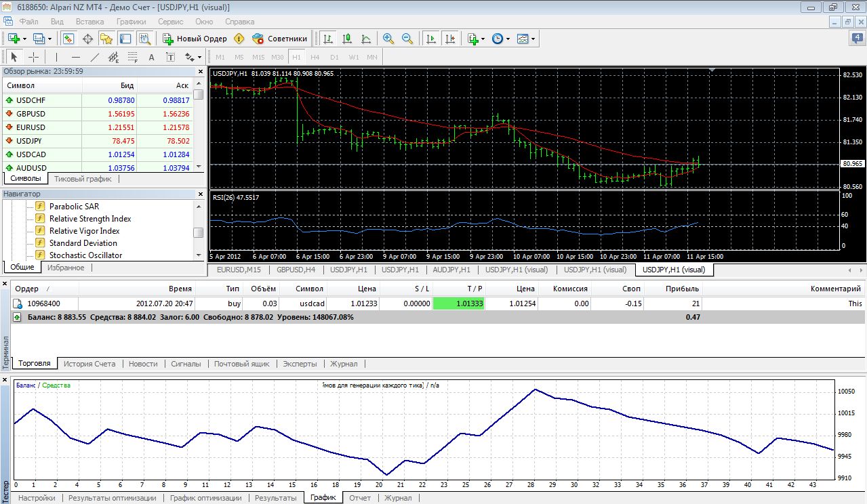Screen dimensions: 867x504
Task: Select the equidistant channel tool
Action: [113, 57]
